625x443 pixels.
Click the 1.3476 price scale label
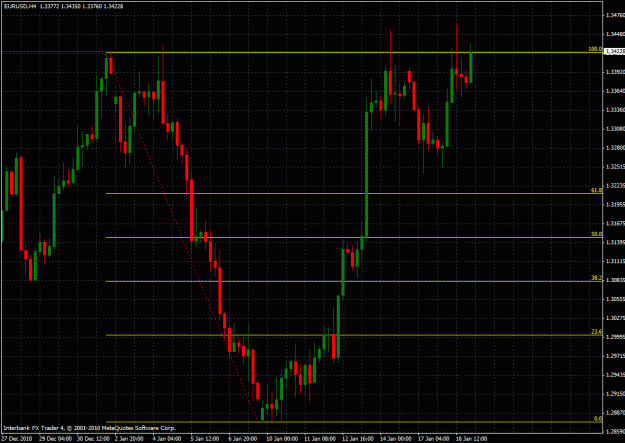(x=615, y=16)
